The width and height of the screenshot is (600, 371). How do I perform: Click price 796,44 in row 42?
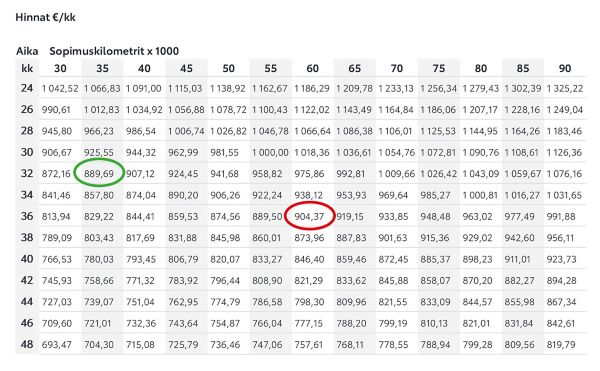pos(225,281)
